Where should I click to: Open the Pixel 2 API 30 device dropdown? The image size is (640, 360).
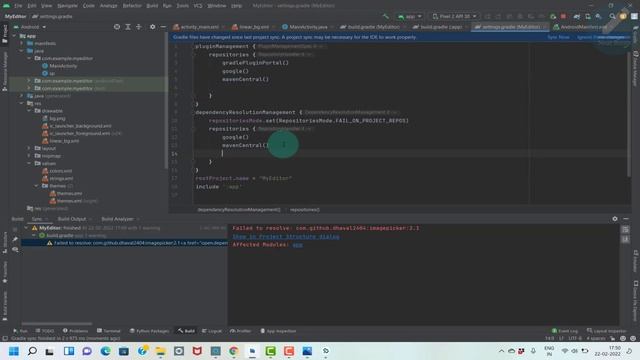click(454, 16)
